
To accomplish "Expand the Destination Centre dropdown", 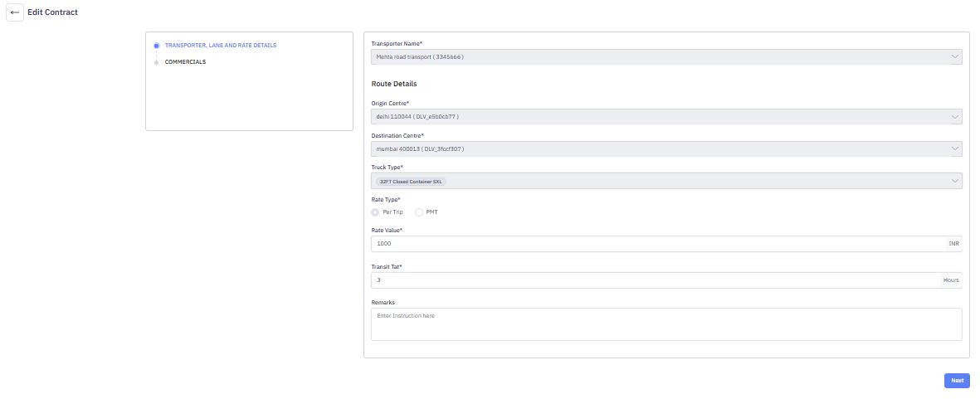I will pos(666,149).
